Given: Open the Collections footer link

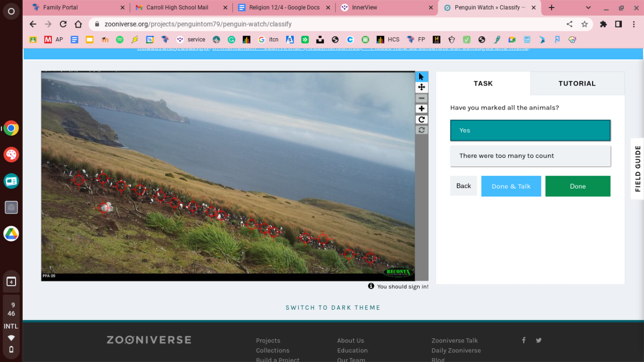Looking at the screenshot, I should (273, 350).
